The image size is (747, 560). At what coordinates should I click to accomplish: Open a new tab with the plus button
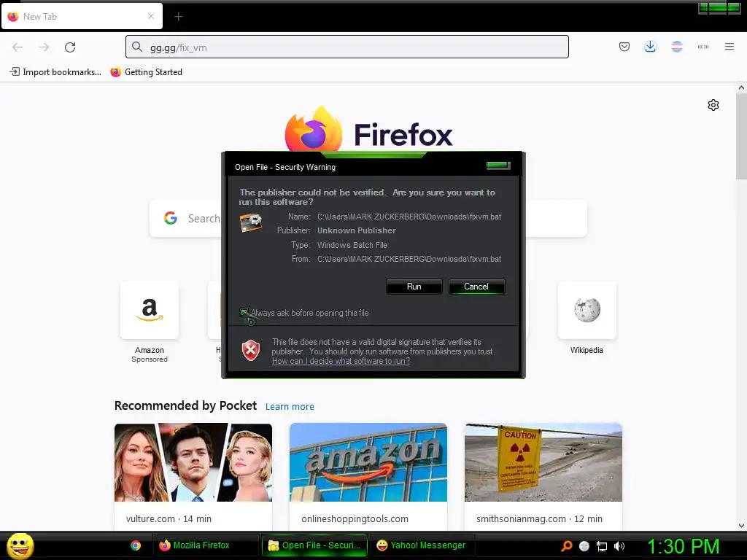point(178,17)
